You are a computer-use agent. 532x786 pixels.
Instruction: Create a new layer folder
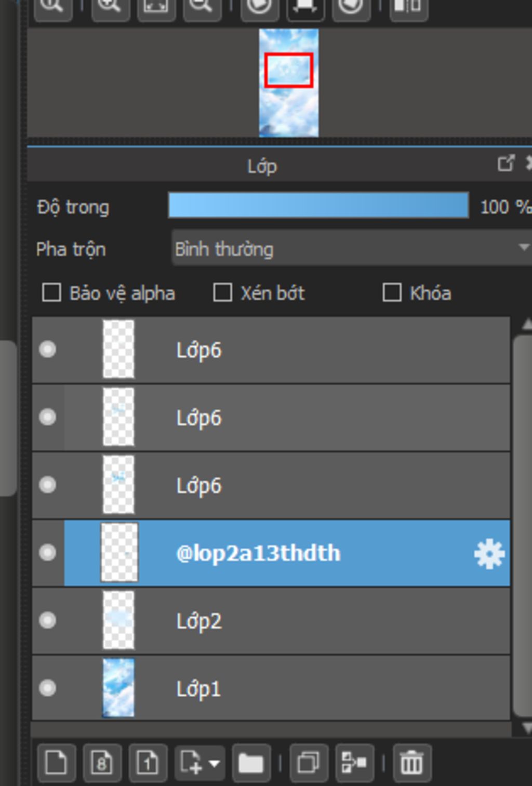pyautogui.click(x=250, y=763)
